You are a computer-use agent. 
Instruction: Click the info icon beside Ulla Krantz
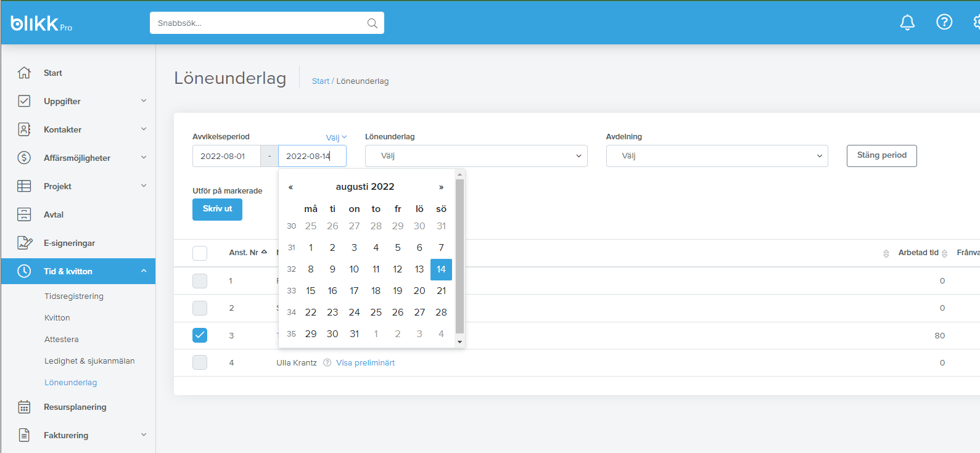[x=327, y=363]
